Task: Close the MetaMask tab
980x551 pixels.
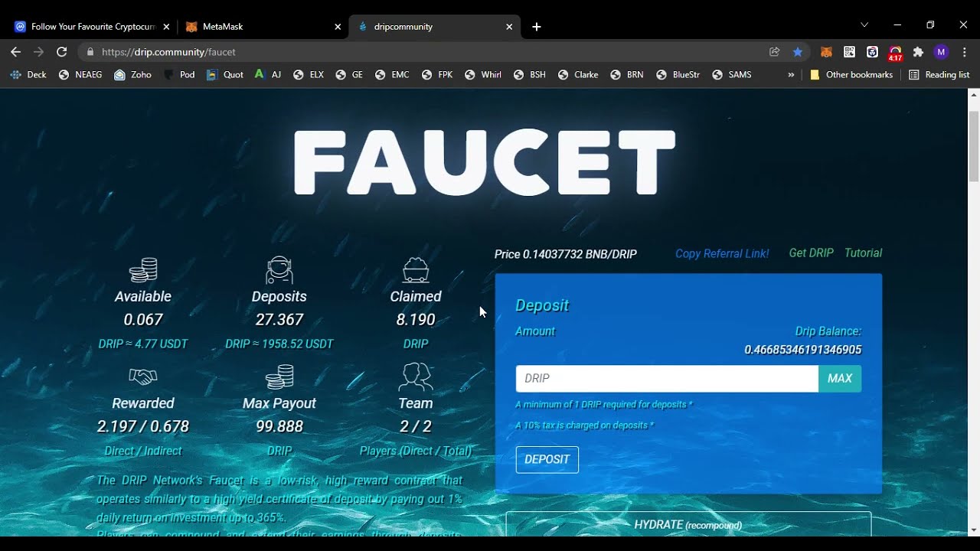Action: (338, 27)
